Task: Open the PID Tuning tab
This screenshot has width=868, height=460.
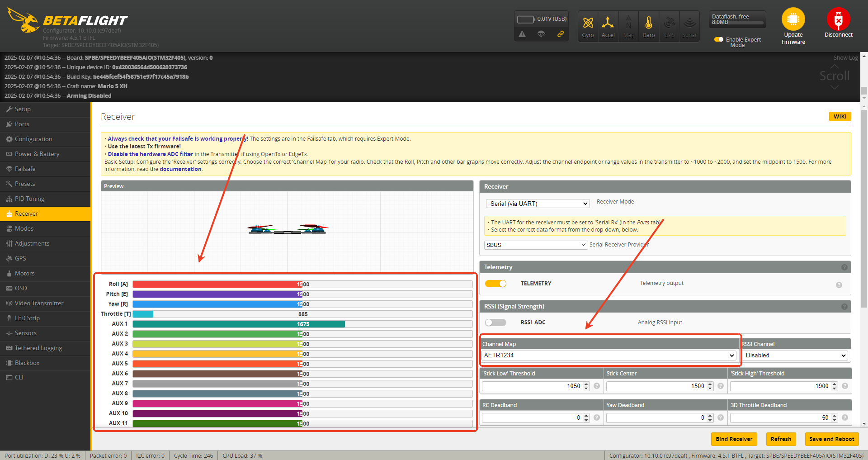Action: pos(45,199)
